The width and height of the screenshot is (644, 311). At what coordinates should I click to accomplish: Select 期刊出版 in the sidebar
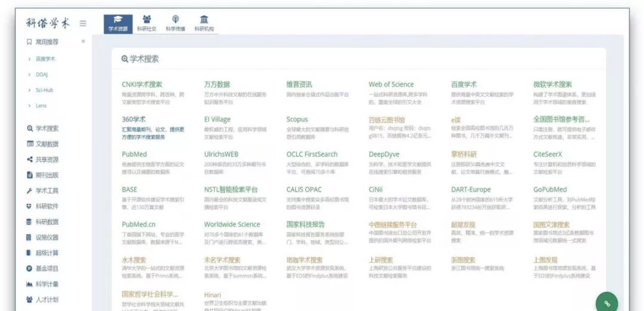click(47, 175)
